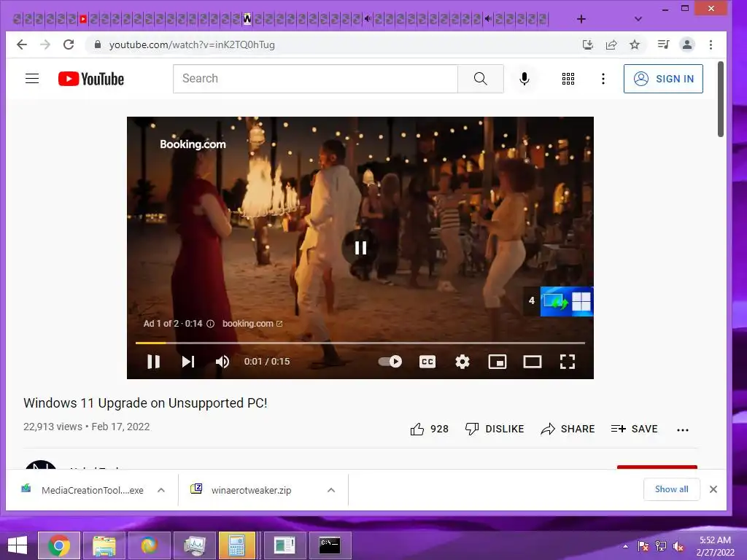Open Command Prompt from taskbar
Screen dimensions: 747x560
pyautogui.click(x=330, y=545)
